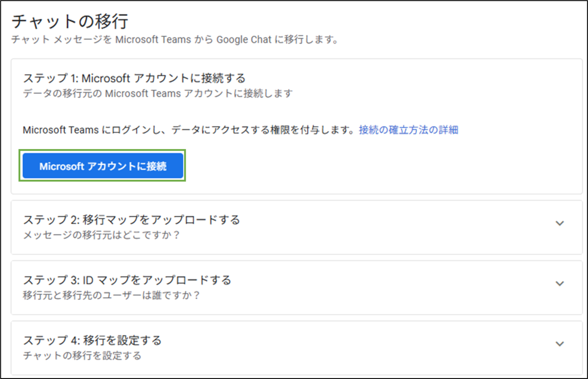
Task: Click the page description mentioning Google Chat に移行します
Action: 175,39
